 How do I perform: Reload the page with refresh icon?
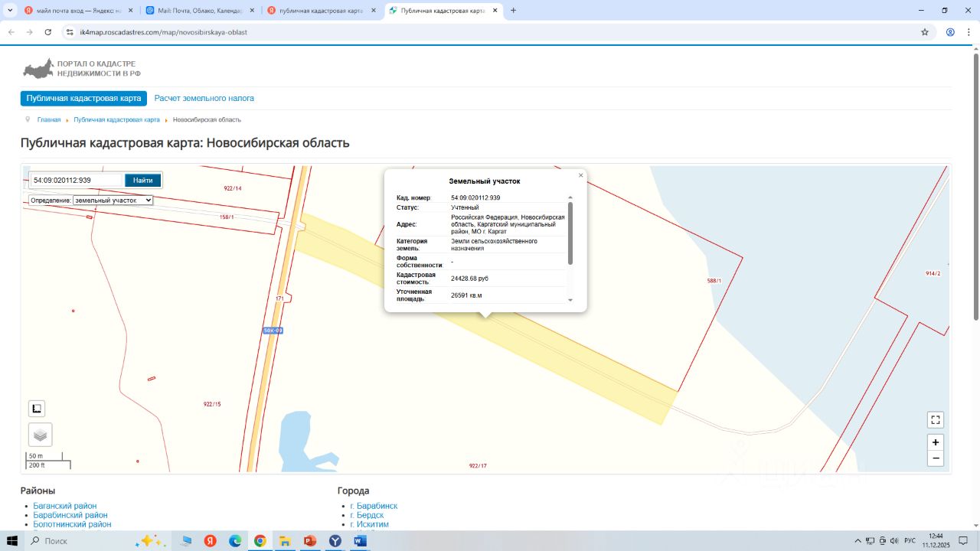pyautogui.click(x=48, y=32)
